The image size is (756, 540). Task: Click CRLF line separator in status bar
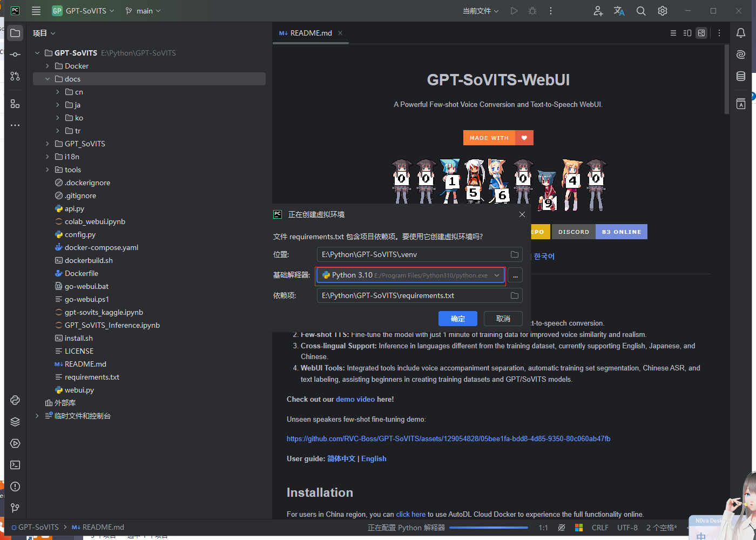[600, 528]
